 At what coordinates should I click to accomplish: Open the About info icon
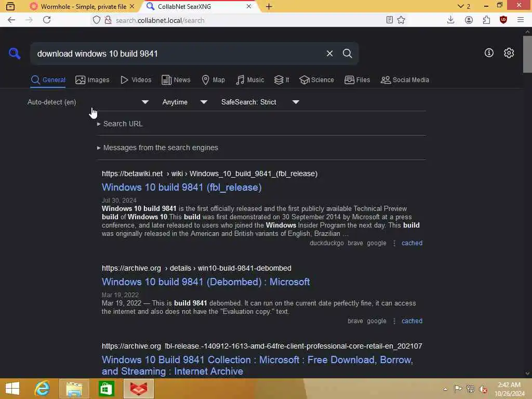point(489,53)
